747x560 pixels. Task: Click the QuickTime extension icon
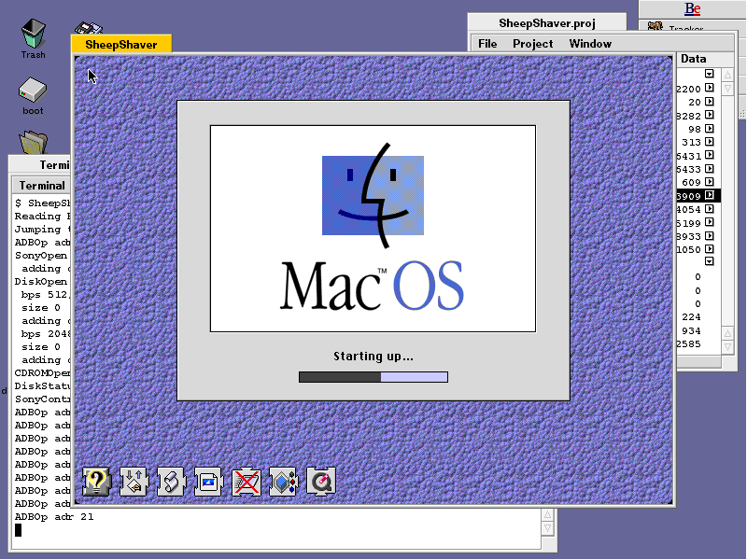(x=321, y=481)
